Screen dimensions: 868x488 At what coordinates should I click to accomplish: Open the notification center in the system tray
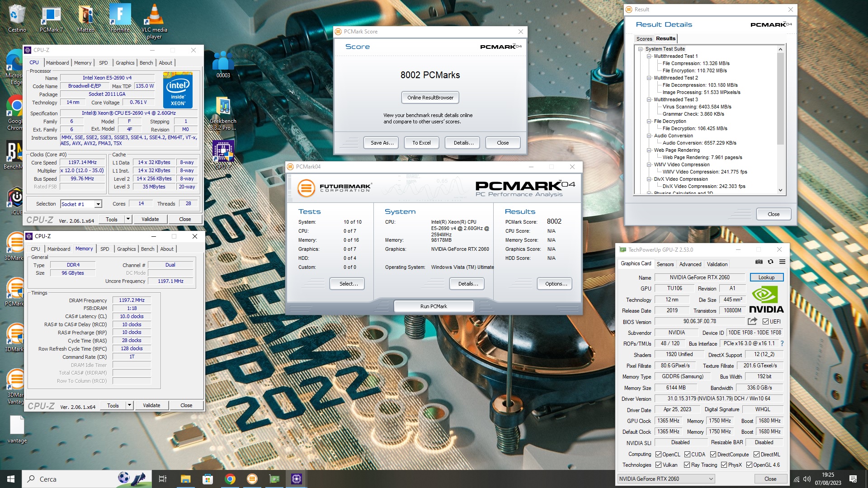[853, 479]
